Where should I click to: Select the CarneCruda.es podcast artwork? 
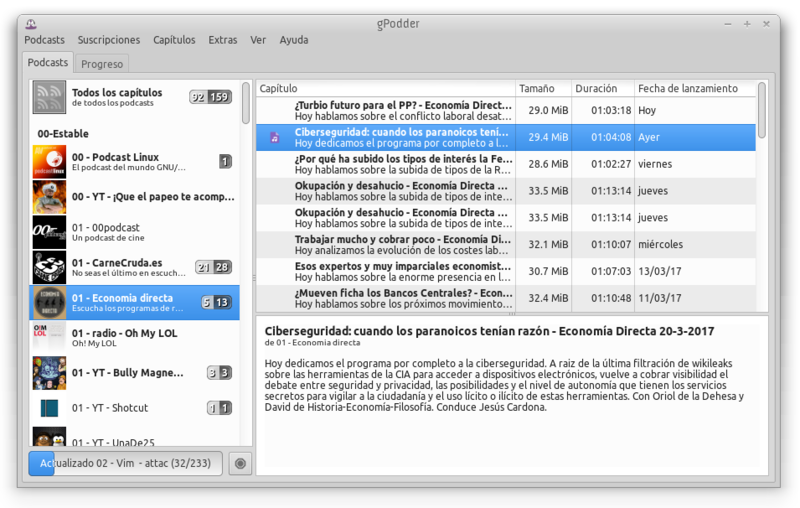coord(49,268)
